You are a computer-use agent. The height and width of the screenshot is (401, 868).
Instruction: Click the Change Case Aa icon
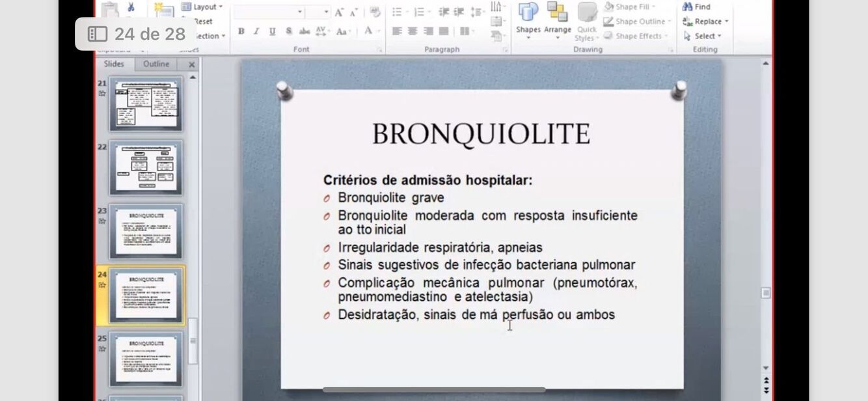(x=343, y=31)
